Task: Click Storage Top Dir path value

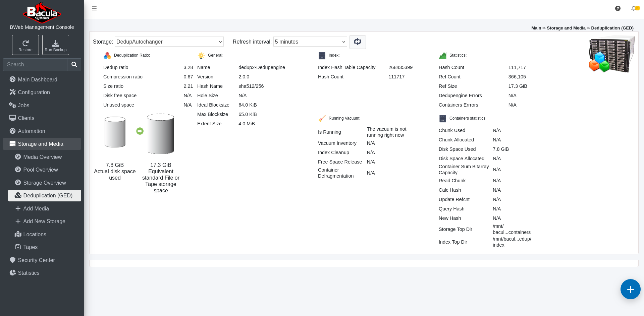Action: [x=512, y=229]
